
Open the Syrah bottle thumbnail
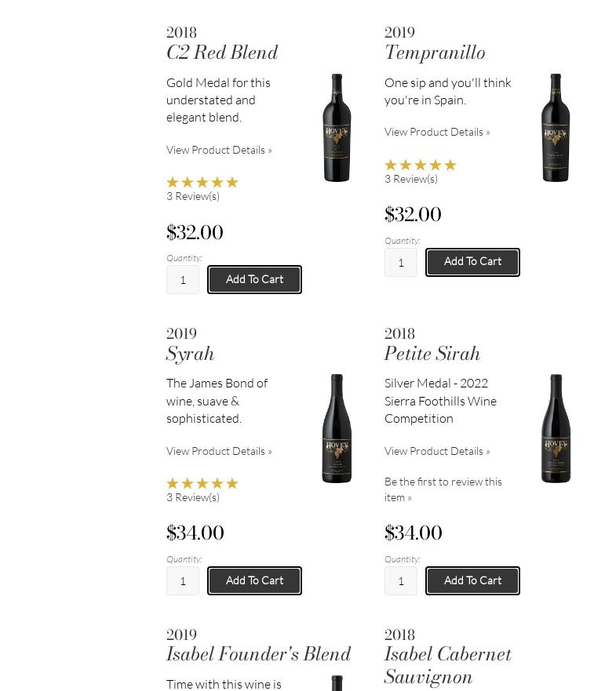coord(337,428)
